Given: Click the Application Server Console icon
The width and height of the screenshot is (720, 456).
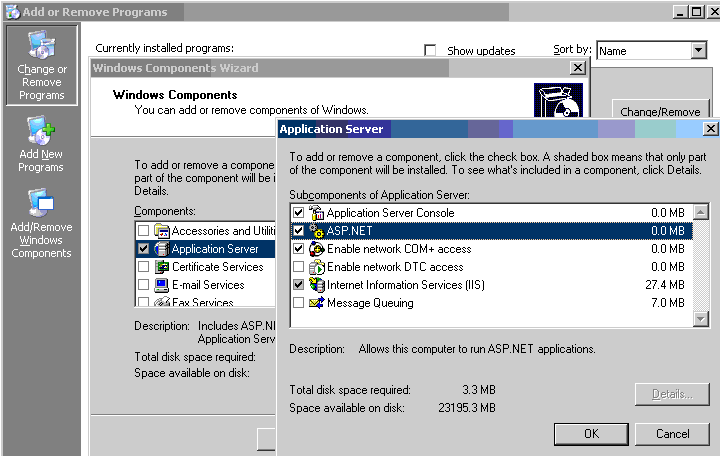Looking at the screenshot, I should (x=316, y=213).
